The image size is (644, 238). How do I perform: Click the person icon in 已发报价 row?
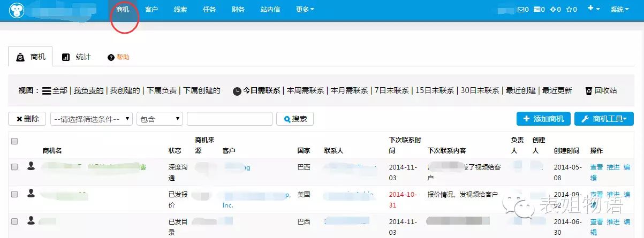[x=31, y=194]
